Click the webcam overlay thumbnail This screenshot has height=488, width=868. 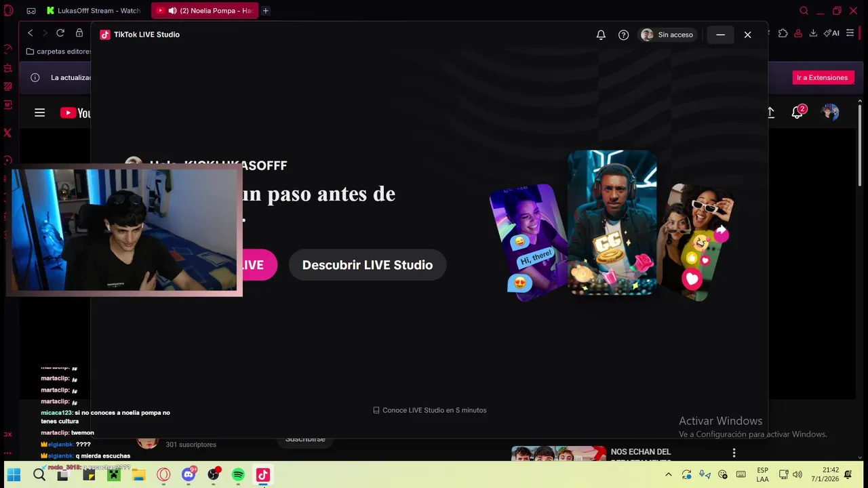pos(124,230)
